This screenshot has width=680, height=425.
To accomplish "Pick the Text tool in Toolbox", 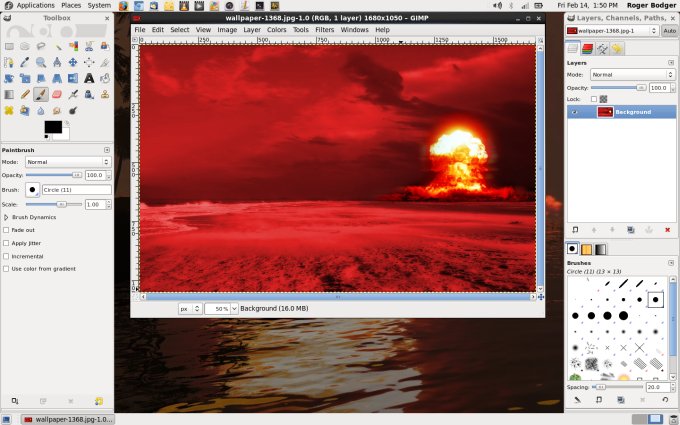I will pyautogui.click(x=90, y=78).
